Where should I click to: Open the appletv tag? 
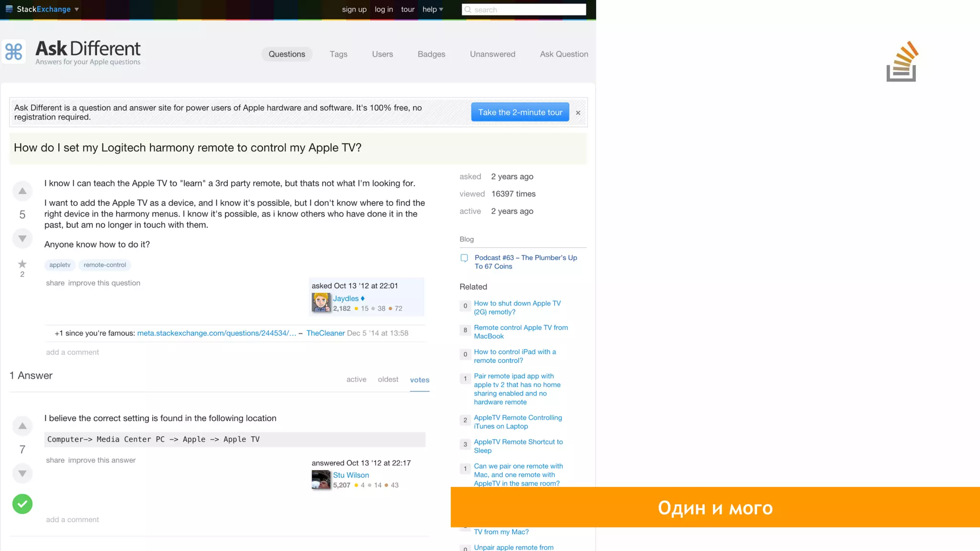pyautogui.click(x=60, y=265)
